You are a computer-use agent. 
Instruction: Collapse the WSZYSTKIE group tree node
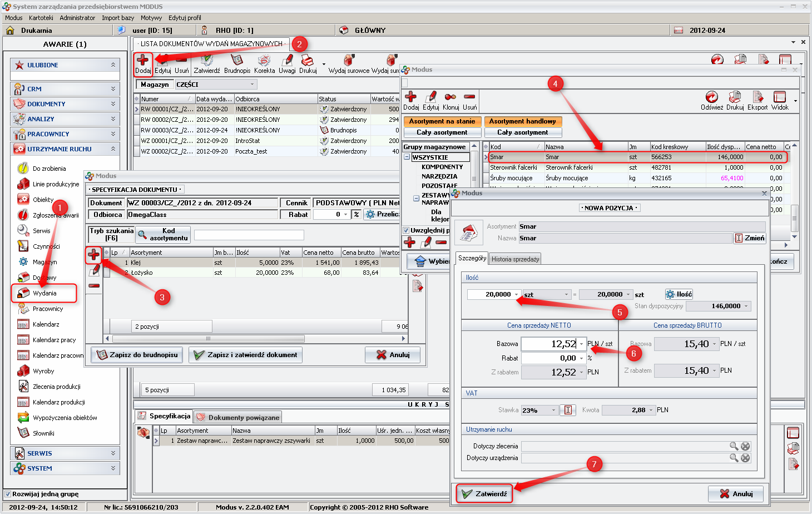coord(407,157)
